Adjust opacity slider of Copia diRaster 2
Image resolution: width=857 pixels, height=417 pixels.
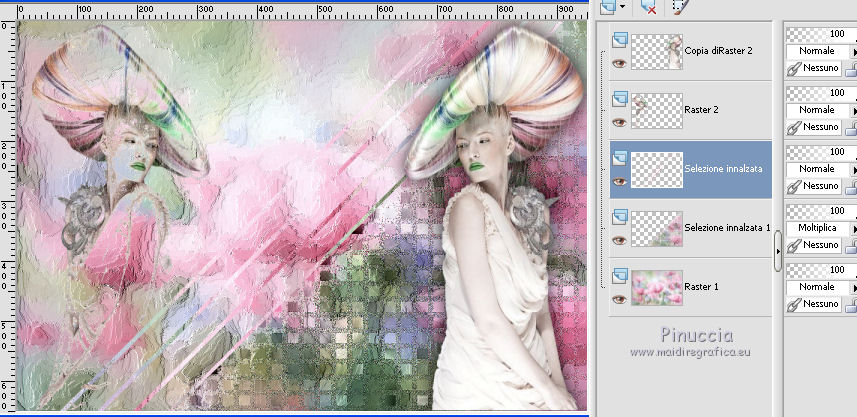click(821, 34)
